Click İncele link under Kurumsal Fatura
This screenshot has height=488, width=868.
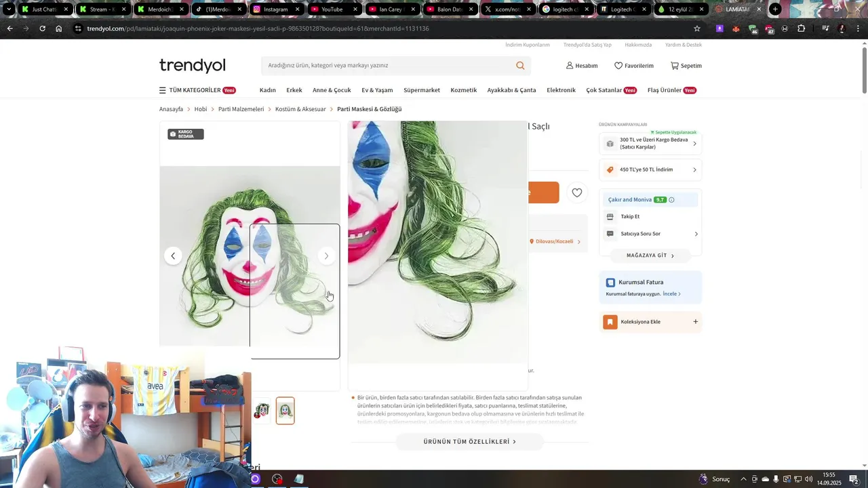[x=671, y=294]
